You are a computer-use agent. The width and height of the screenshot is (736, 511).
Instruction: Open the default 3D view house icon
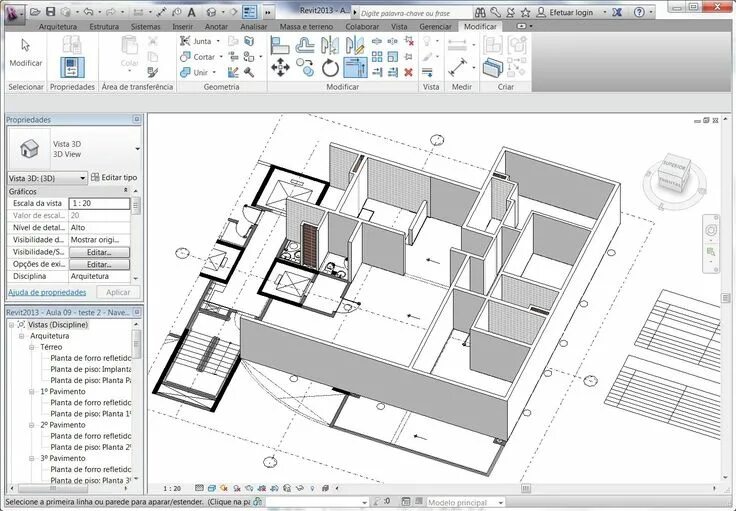(212, 12)
